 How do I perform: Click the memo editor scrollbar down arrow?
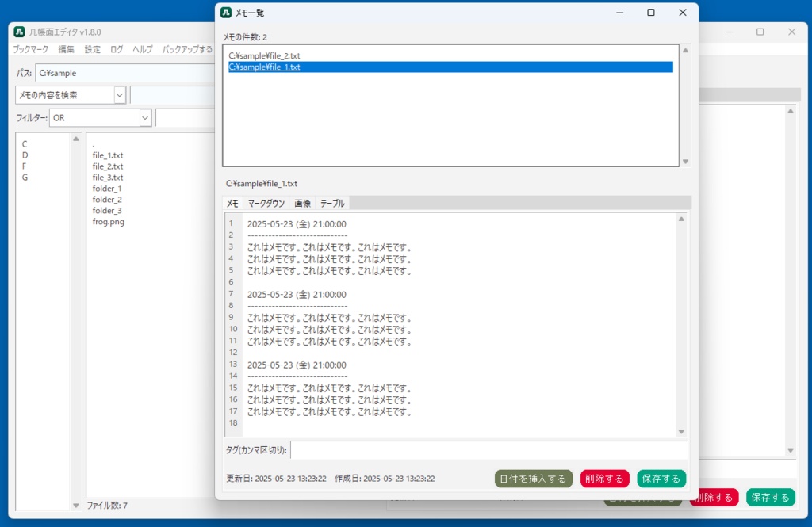[681, 432]
